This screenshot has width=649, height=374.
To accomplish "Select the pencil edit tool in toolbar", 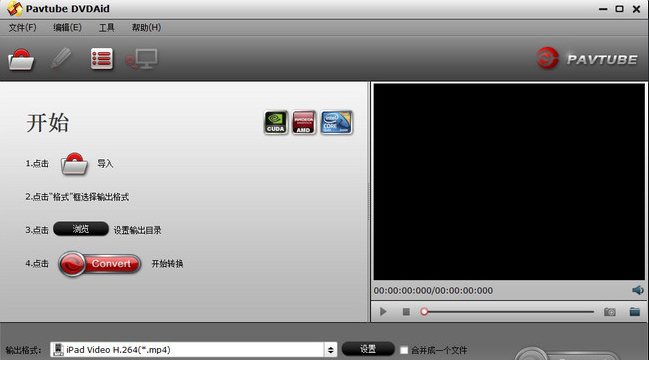I will coord(61,58).
